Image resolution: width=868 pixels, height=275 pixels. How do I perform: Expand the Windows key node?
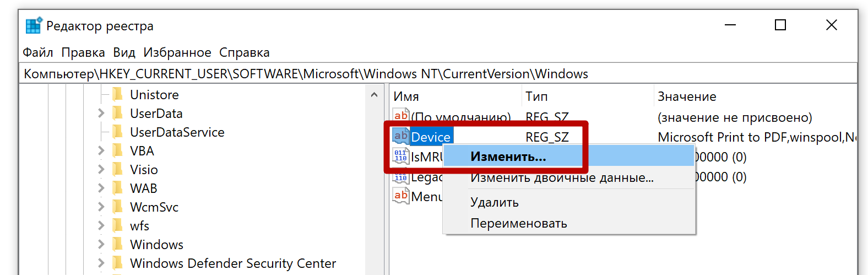pos(101,245)
